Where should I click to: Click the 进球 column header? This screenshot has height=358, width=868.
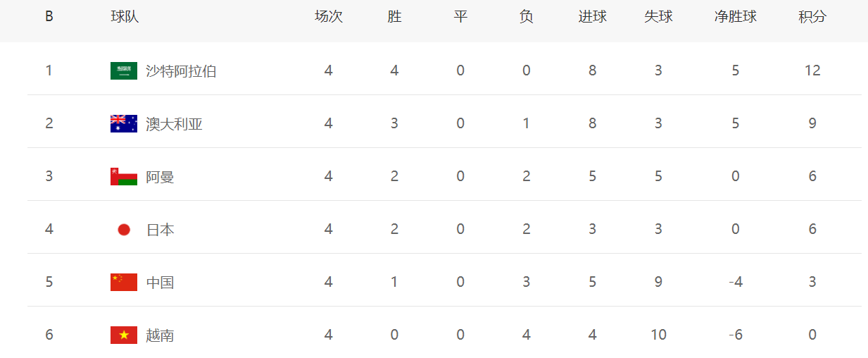592,17
